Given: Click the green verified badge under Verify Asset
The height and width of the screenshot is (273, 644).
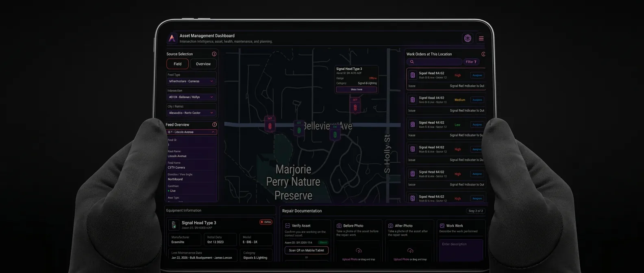Looking at the screenshot, I should (x=323, y=243).
